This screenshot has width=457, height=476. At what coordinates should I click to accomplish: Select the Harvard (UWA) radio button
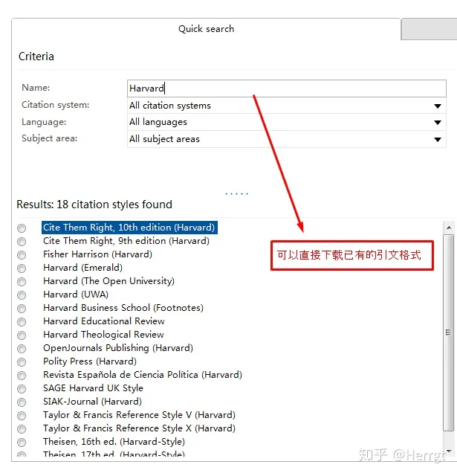22,295
